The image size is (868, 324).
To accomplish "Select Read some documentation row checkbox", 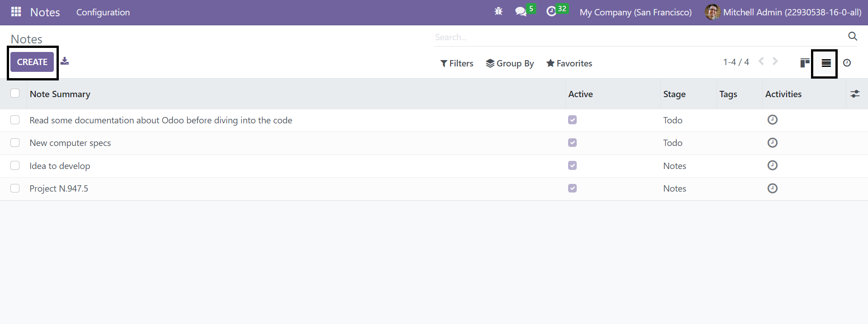I will (x=15, y=120).
